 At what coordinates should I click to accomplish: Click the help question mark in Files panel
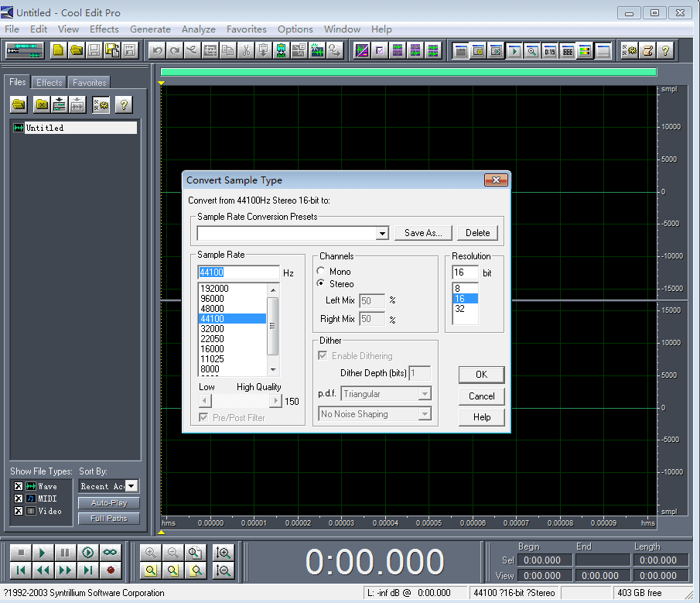coord(121,104)
